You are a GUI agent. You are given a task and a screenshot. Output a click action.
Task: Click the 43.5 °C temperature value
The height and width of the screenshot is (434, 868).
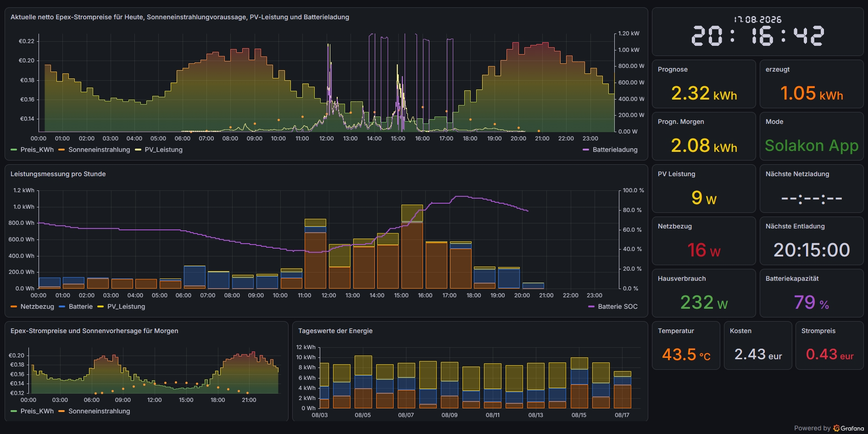point(686,354)
